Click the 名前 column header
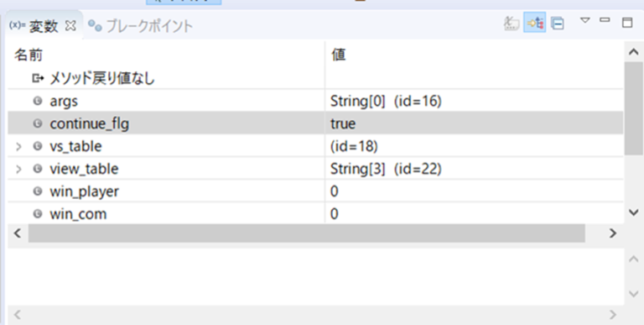This screenshot has width=644, height=325. [x=29, y=55]
